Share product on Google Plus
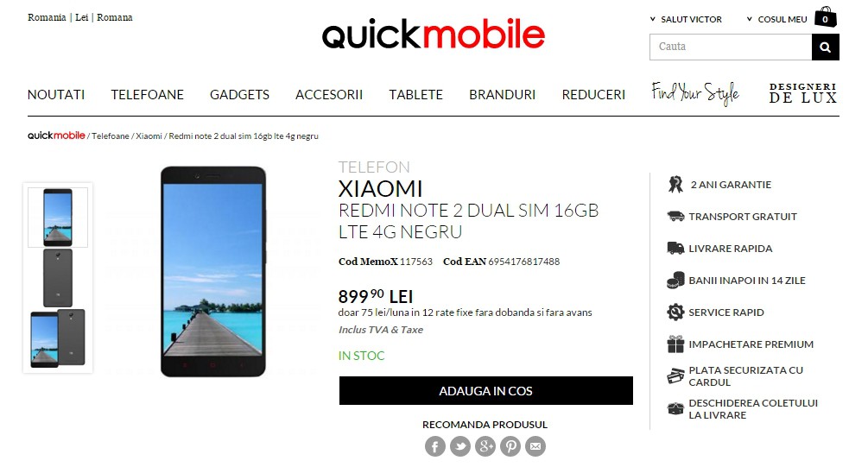Viewport: 868px width, 467px height. coord(485,446)
